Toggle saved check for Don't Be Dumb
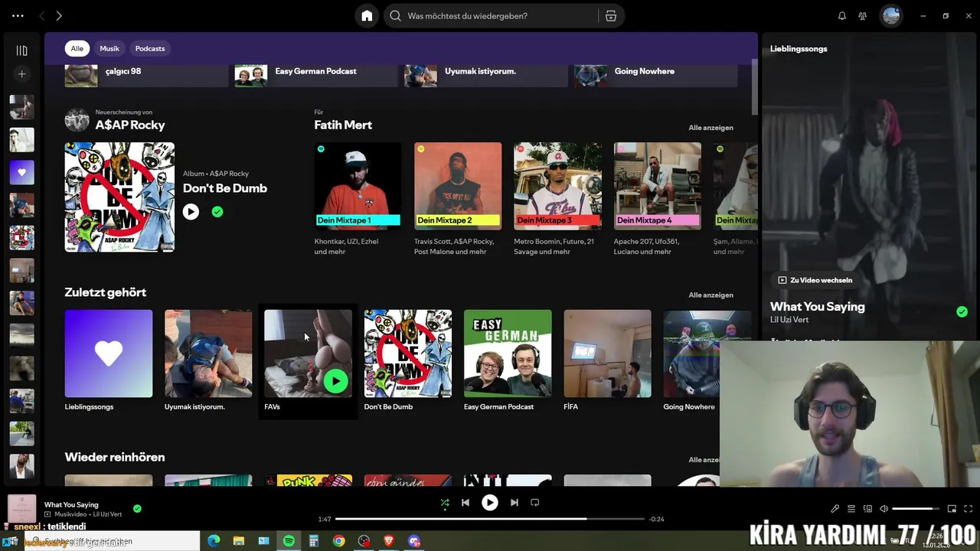The width and height of the screenshot is (980, 551). 217,212
